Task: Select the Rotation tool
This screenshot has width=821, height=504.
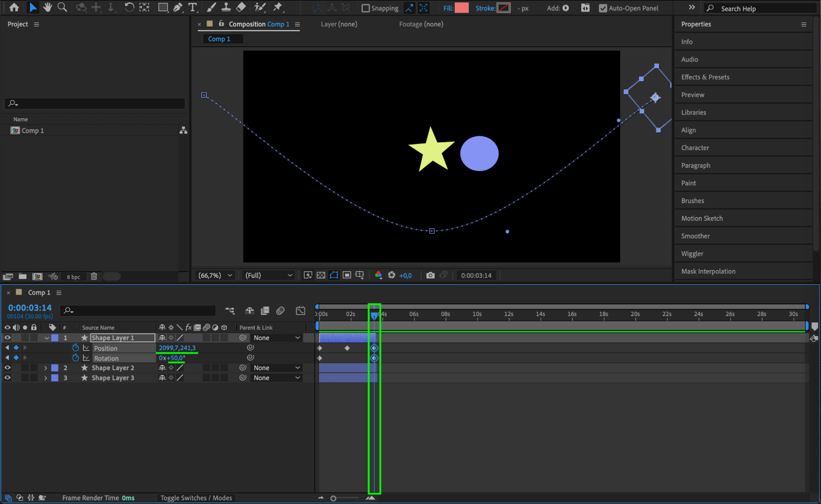Action: [x=129, y=7]
